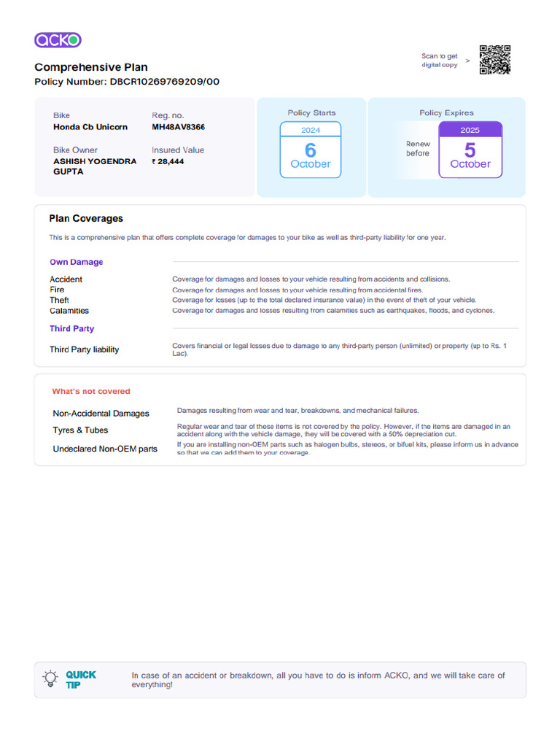Select registration number MH48AV8366
This screenshot has width=560, height=747.
pos(178,127)
